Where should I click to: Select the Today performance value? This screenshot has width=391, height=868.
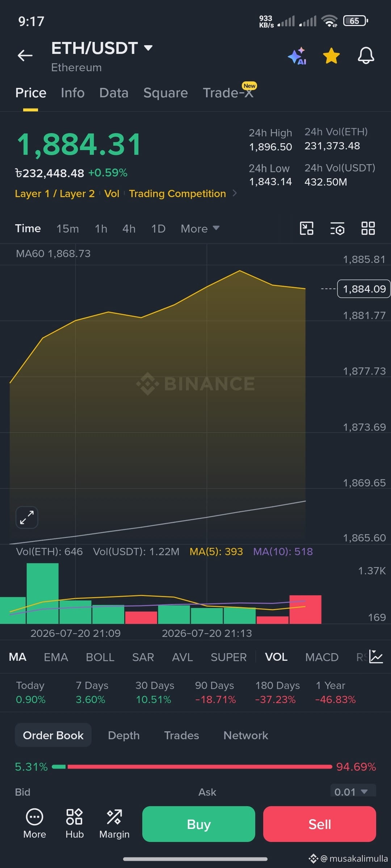(31, 700)
